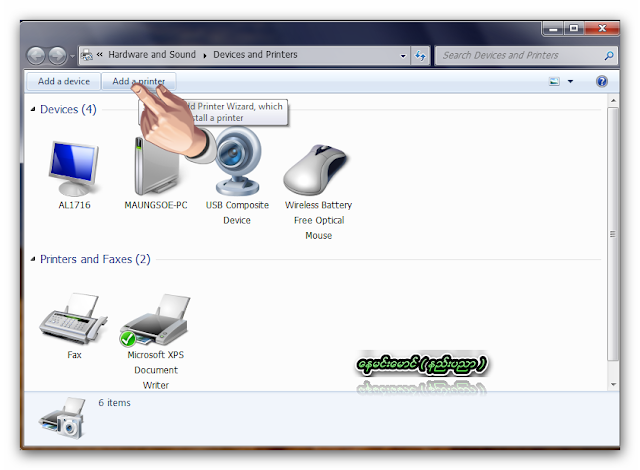The width and height of the screenshot is (640, 470).
Task: Click the vertical scrollbar thumb
Action: [613, 234]
